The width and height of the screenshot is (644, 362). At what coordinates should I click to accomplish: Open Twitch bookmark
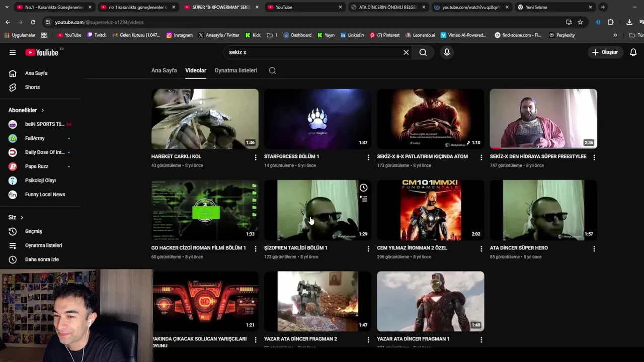pyautogui.click(x=97, y=35)
